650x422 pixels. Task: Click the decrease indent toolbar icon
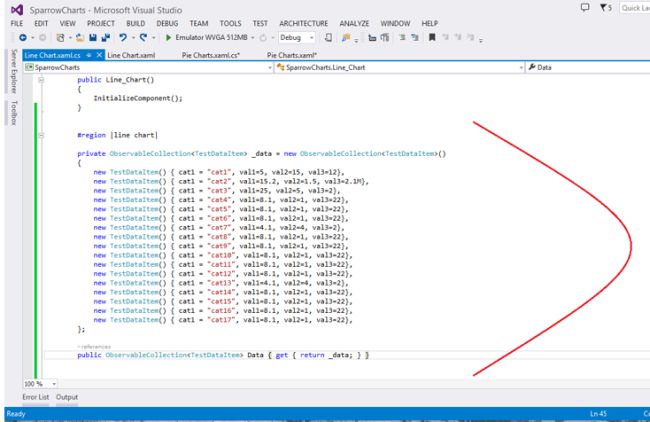point(372,38)
